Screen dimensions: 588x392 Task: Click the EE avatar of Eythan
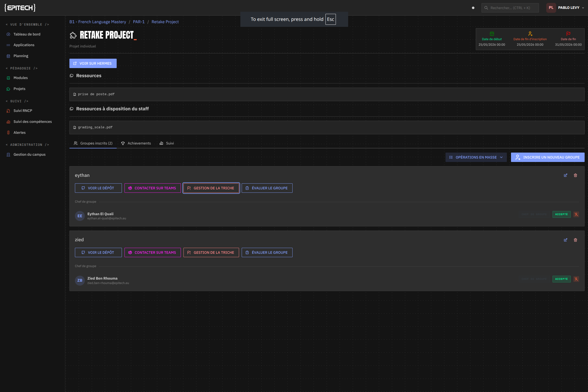click(80, 216)
